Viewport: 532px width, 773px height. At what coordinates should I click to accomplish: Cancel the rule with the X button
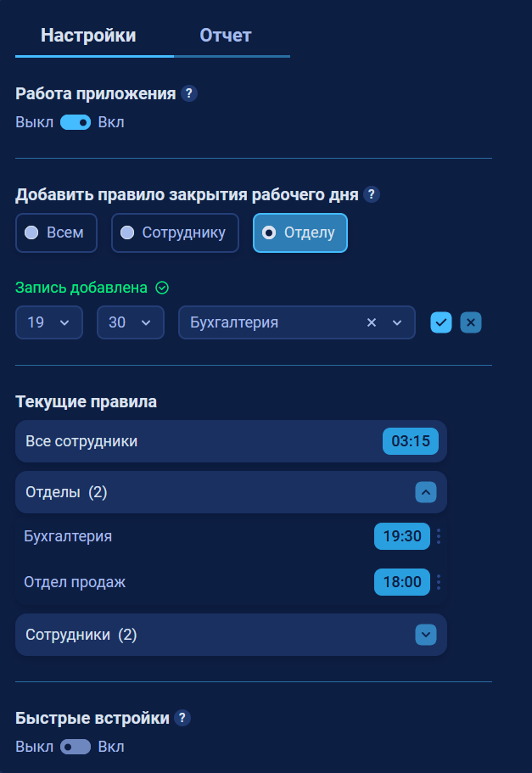tap(471, 322)
